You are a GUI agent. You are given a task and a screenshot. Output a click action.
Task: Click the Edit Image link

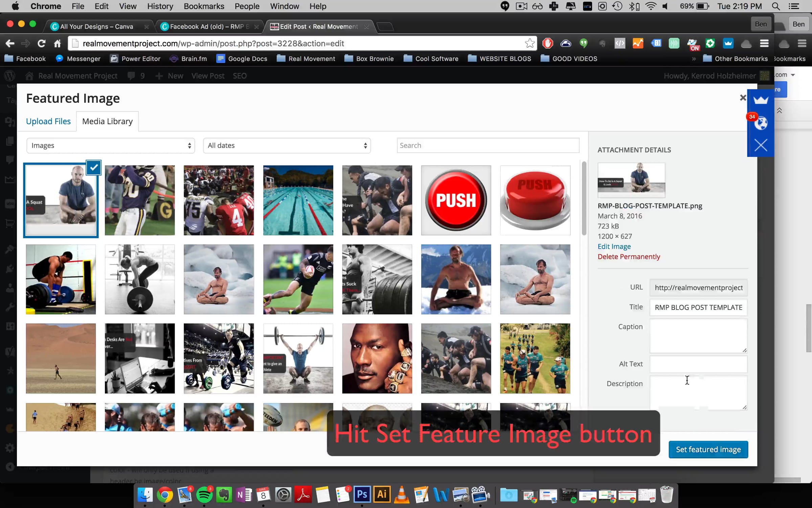coord(614,247)
